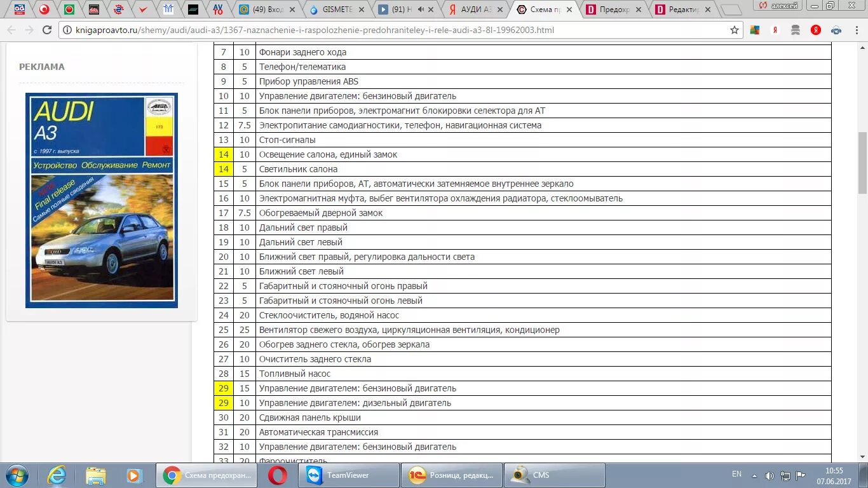The height and width of the screenshot is (488, 868).
Task: Select row text 'Очиститель заднего стекла'
Action: (x=315, y=359)
